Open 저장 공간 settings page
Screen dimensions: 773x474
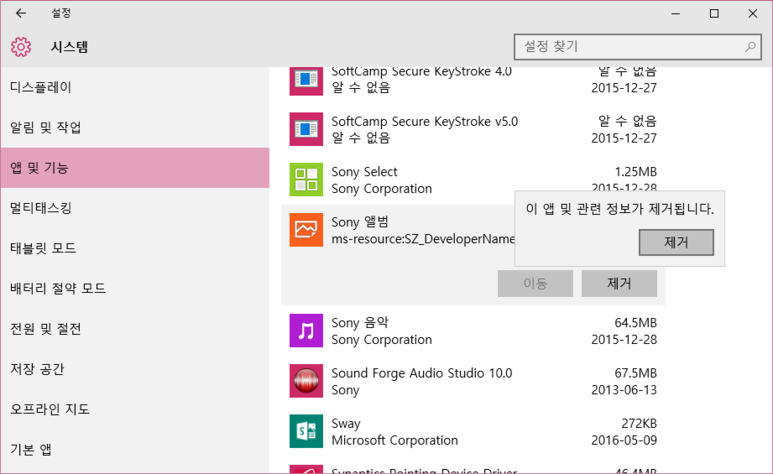[135, 369]
